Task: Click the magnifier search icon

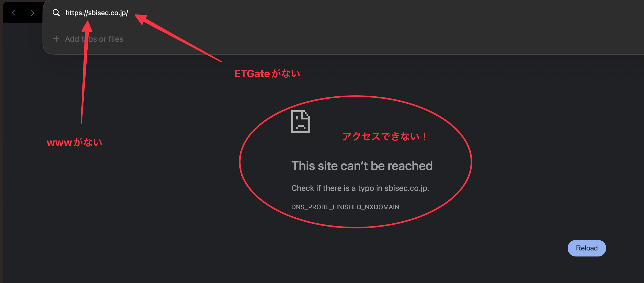Action: (x=56, y=13)
